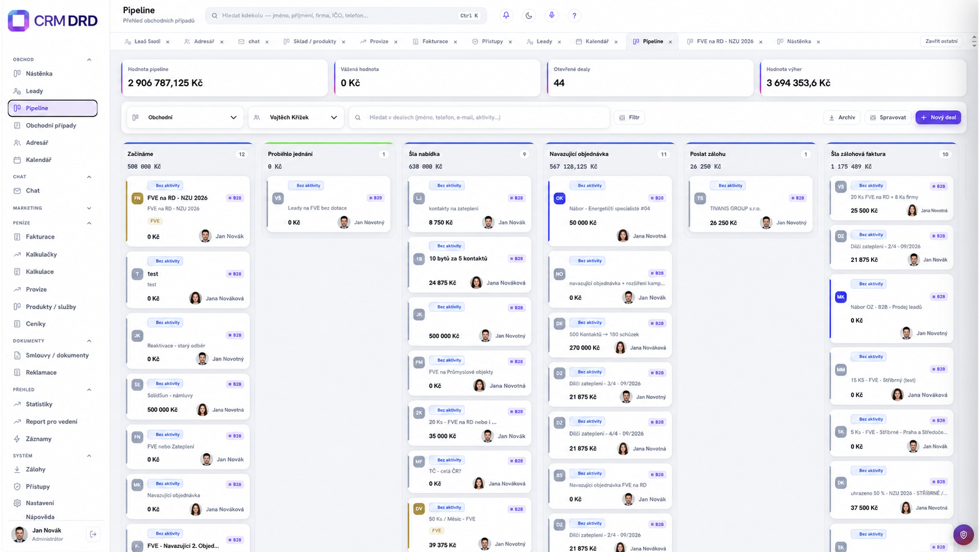Collapse the PENÍZE sidebar section
Screen dimensions: 980x552
[x=89, y=223]
